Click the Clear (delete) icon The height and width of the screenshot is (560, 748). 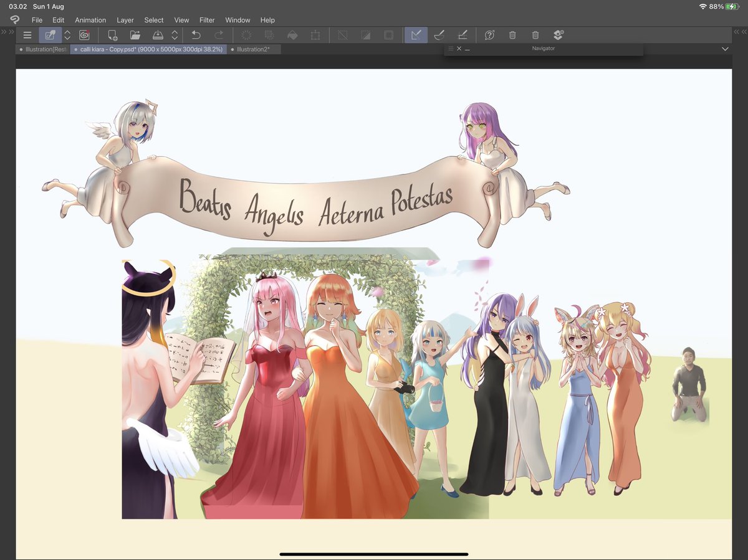246,36
